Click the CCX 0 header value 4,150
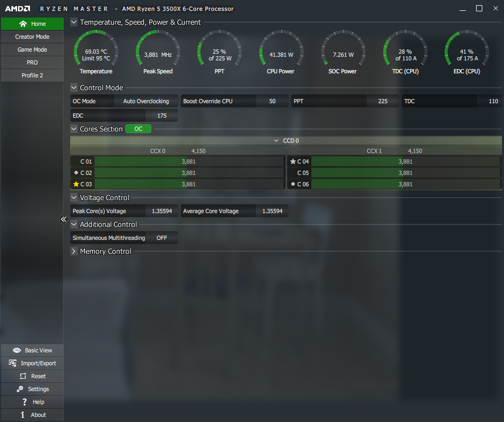This screenshot has height=422, width=504. [x=198, y=151]
